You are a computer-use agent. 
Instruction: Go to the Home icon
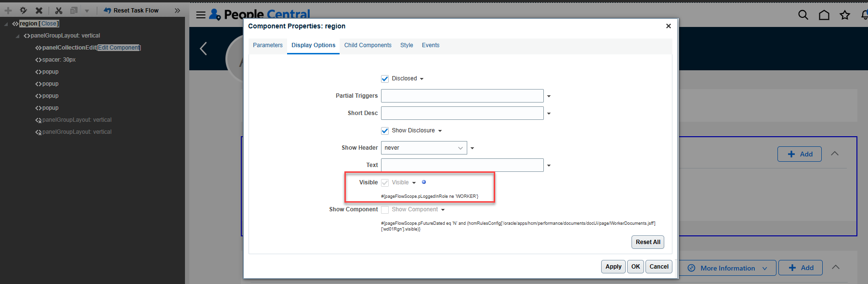[824, 15]
